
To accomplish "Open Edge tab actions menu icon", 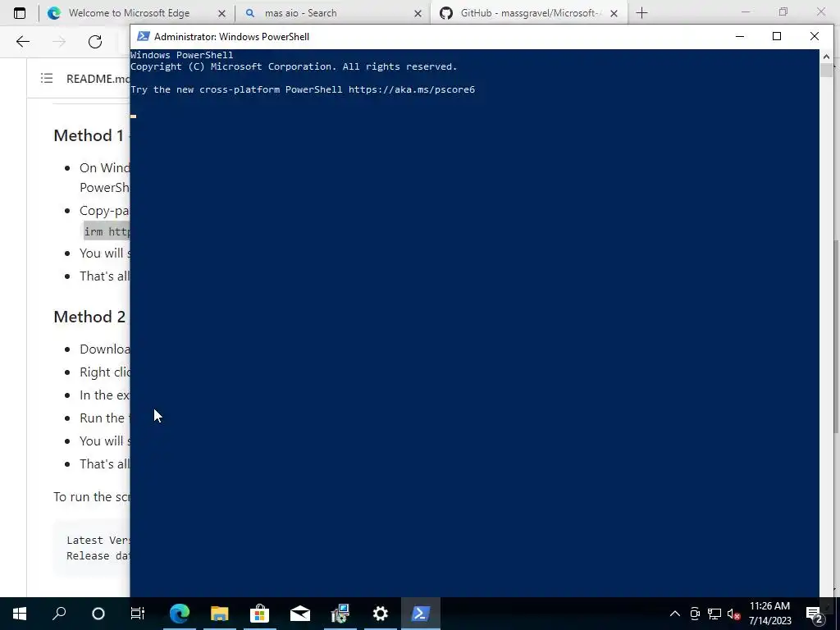I will (20, 13).
